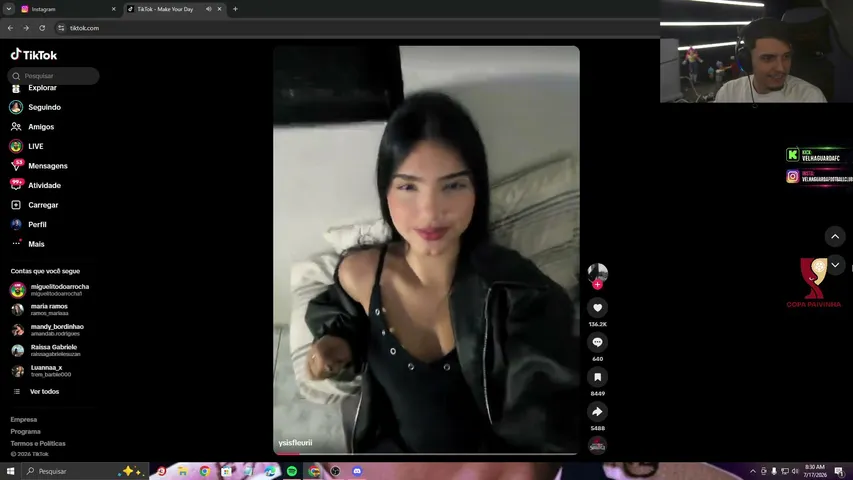
Task: Follow creator using the red plus badge
Action: click(x=597, y=285)
